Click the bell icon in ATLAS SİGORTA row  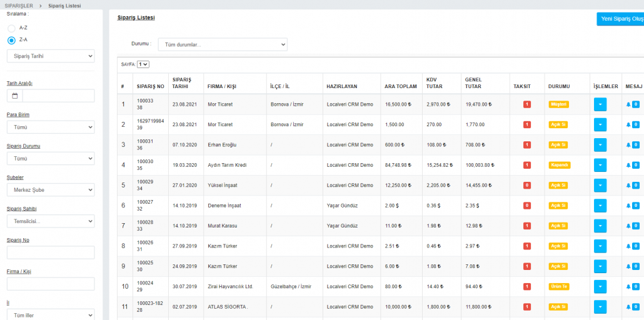point(628,307)
